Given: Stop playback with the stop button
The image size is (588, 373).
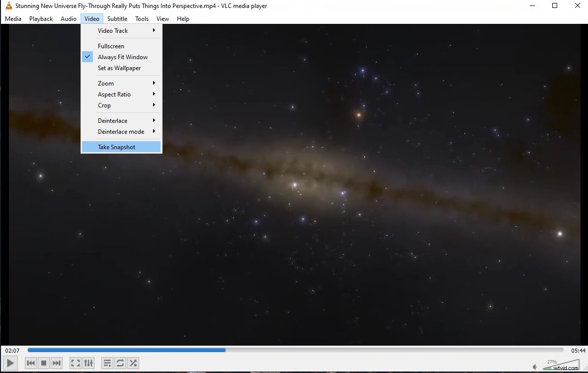Looking at the screenshot, I should pos(44,363).
